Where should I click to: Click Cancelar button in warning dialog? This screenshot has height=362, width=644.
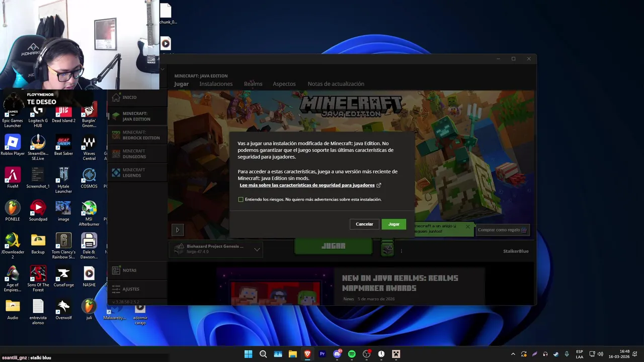(364, 224)
